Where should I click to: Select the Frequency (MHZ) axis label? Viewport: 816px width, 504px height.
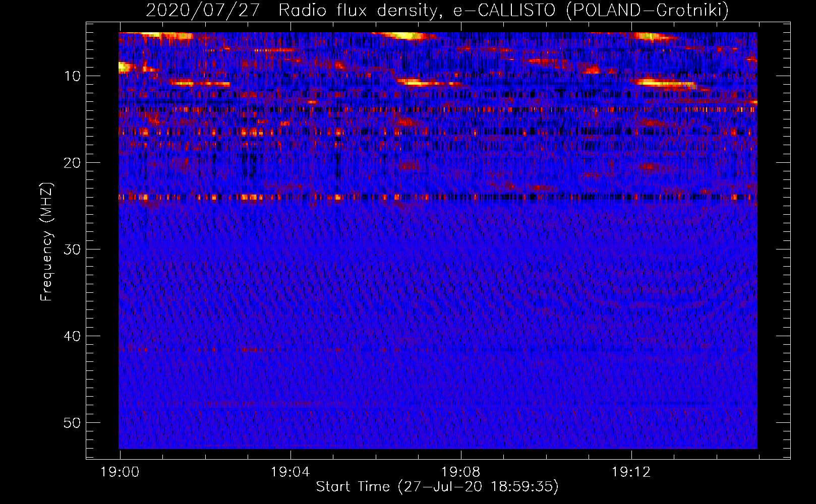pyautogui.click(x=46, y=242)
